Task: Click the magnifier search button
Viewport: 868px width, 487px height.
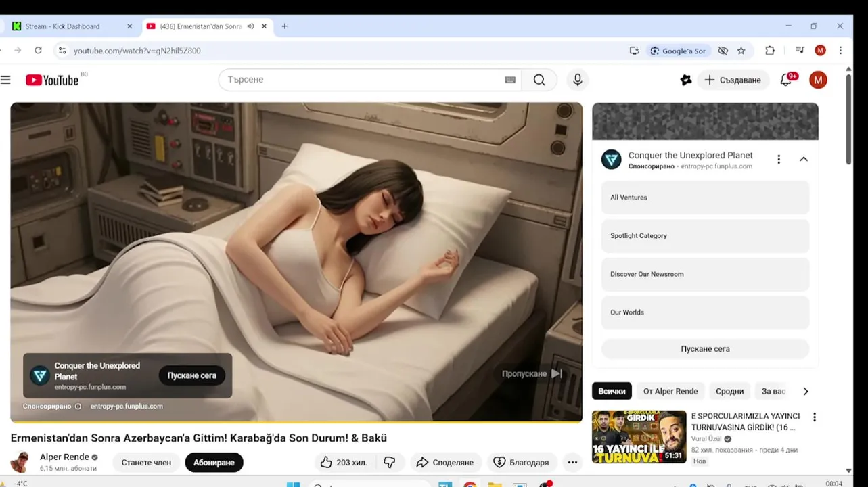Action: (x=539, y=80)
